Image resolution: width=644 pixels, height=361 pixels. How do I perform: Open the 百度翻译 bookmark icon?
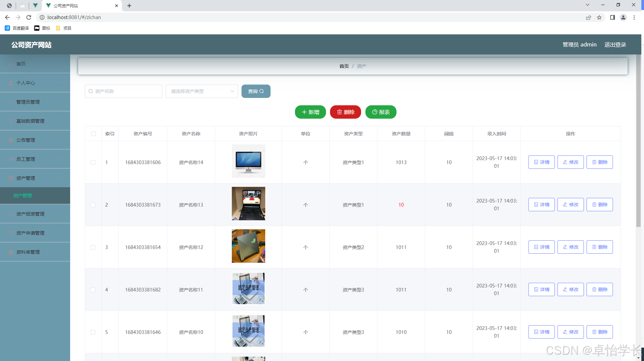coord(7,28)
